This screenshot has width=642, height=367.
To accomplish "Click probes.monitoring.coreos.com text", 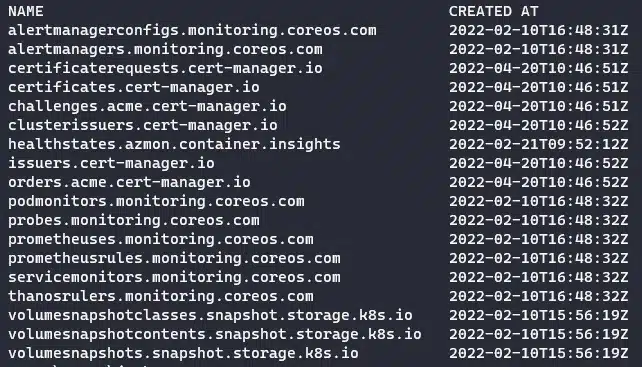I will point(134,220).
